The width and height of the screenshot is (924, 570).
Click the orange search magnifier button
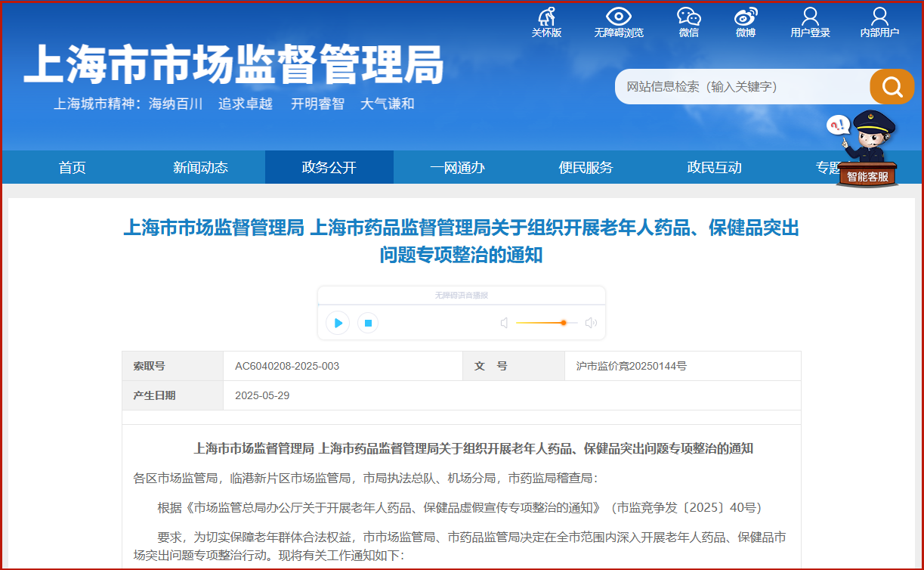tap(892, 87)
